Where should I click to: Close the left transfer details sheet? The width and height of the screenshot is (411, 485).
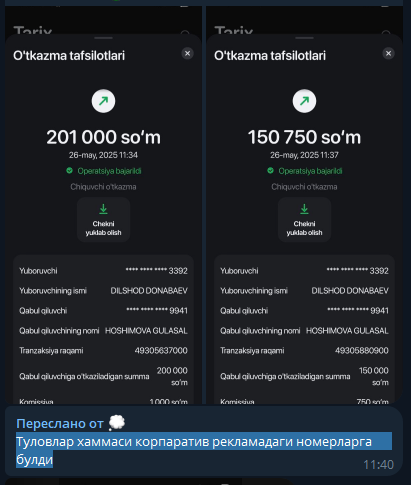click(187, 53)
